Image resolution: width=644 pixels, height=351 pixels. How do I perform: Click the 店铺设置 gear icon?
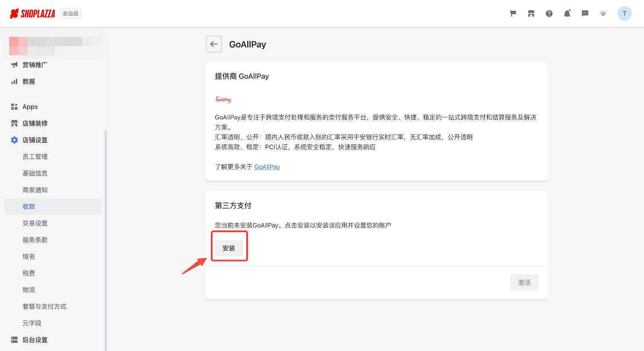14,140
